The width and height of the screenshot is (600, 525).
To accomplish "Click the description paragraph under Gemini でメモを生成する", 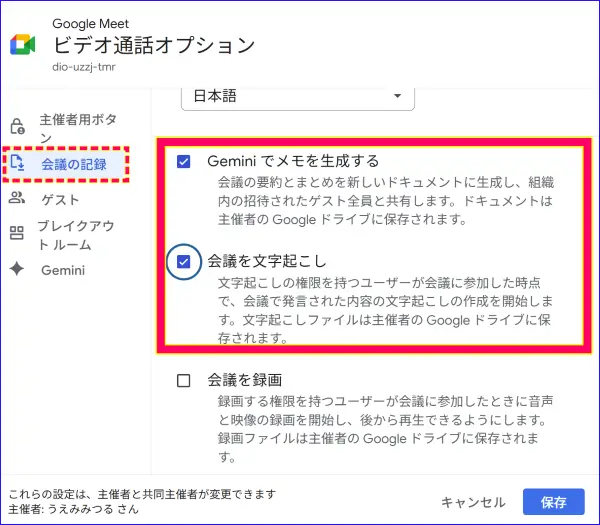I will click(x=386, y=201).
